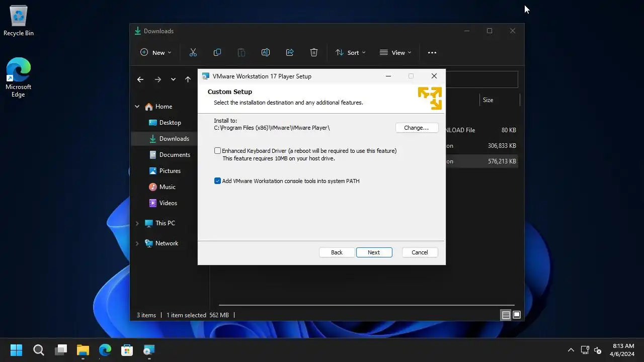Expand the This PC tree node
This screenshot has height=362, width=644.
[x=137, y=223]
